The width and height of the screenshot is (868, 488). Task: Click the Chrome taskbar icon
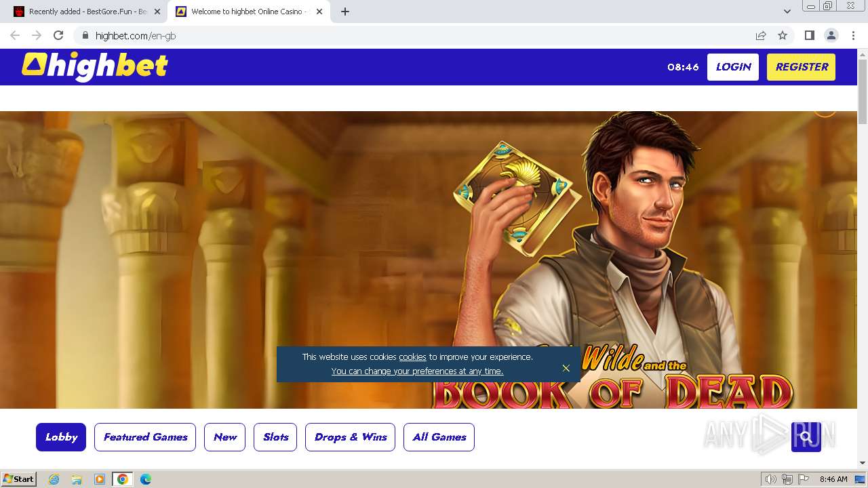pos(123,479)
